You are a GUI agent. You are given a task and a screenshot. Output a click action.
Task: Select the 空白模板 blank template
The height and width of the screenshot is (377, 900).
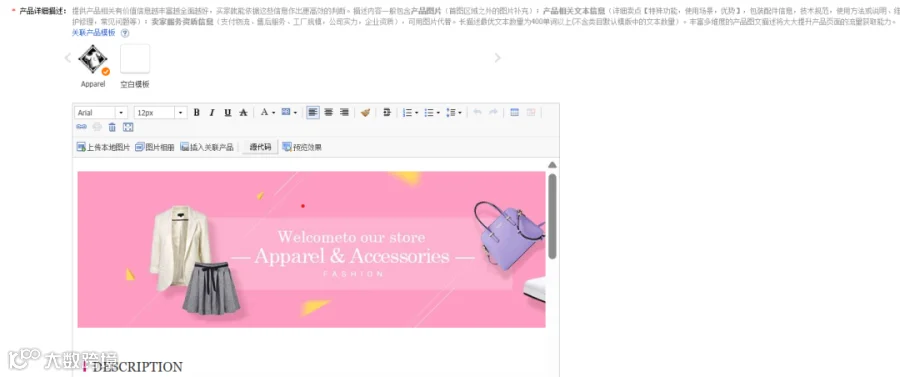[x=135, y=59]
